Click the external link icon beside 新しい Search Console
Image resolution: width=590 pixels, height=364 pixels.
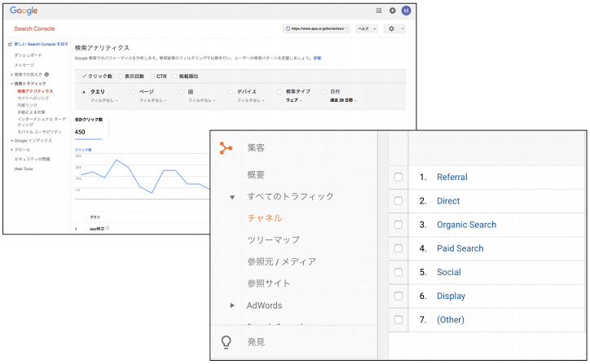(x=9, y=44)
